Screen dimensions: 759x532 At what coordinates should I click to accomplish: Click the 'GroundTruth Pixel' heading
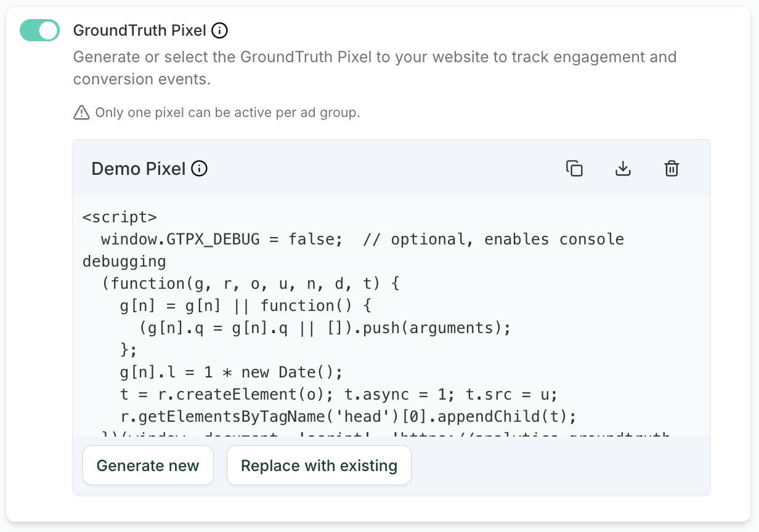click(140, 30)
